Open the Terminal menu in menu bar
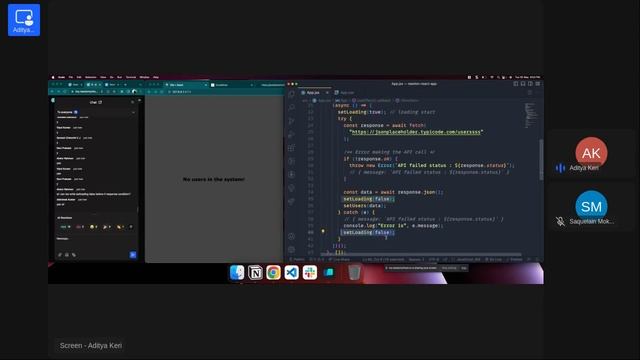Viewport: 640px width, 360px height. click(131, 77)
